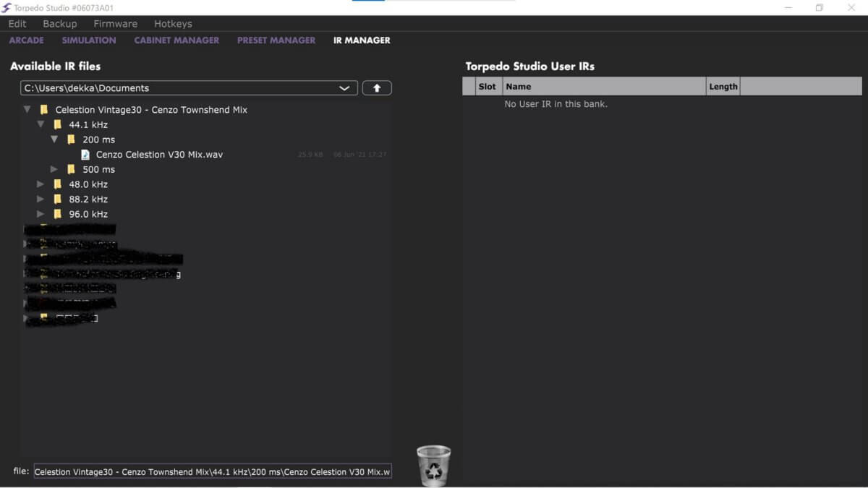The height and width of the screenshot is (488, 868).
Task: Sort user IRs by Slot column
Action: 488,87
